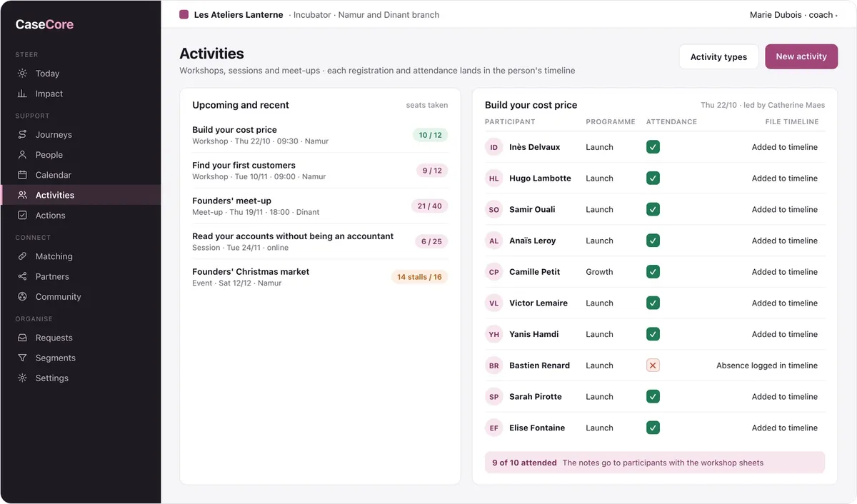Screen dimensions: 857x504
Task: Click the People person icon
Action: pyautogui.click(x=22, y=155)
